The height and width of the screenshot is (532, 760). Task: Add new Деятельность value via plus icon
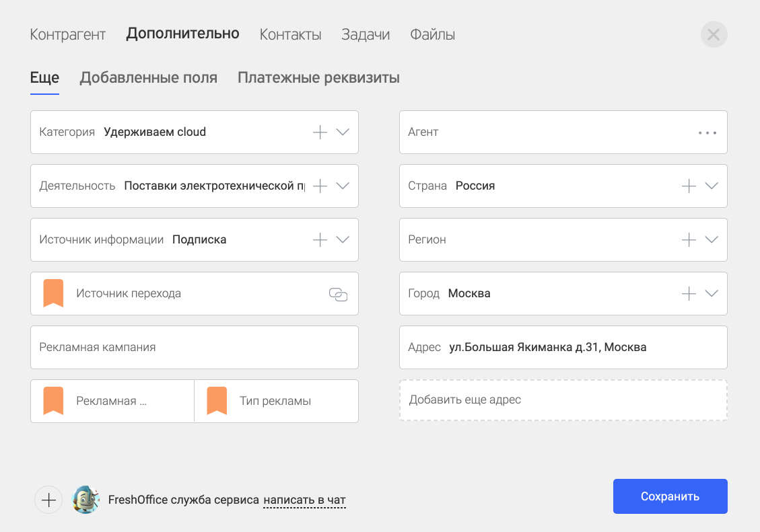(320, 186)
